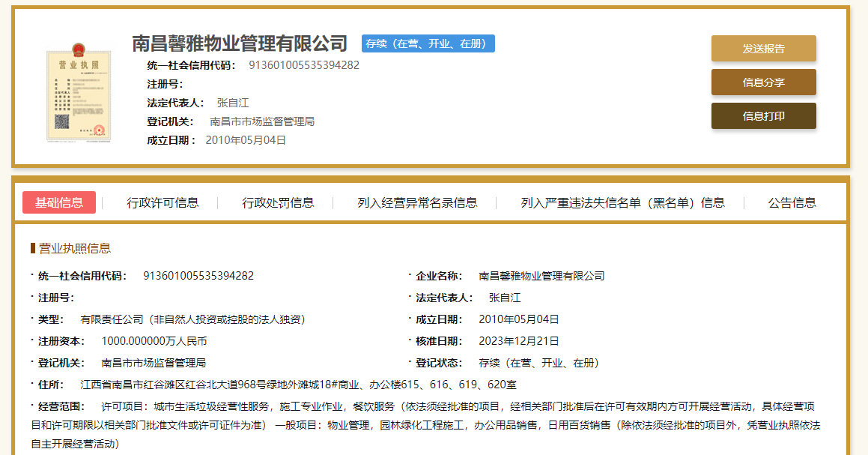Viewport: 868px width, 455px height.
Task: Click the 核准日期 value 2023年12月21日
Action: 519,341
